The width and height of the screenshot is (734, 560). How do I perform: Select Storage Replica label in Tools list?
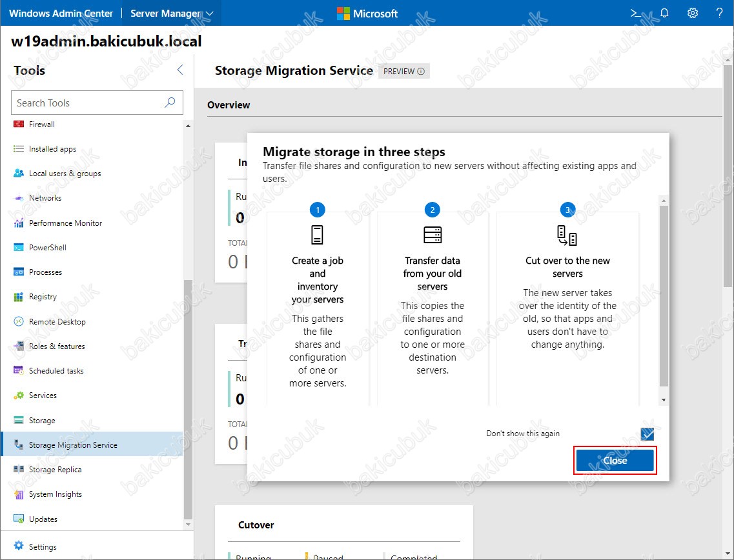[56, 469]
